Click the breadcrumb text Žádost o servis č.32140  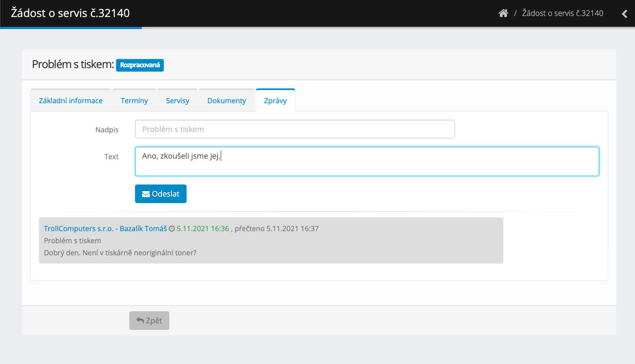[562, 13]
